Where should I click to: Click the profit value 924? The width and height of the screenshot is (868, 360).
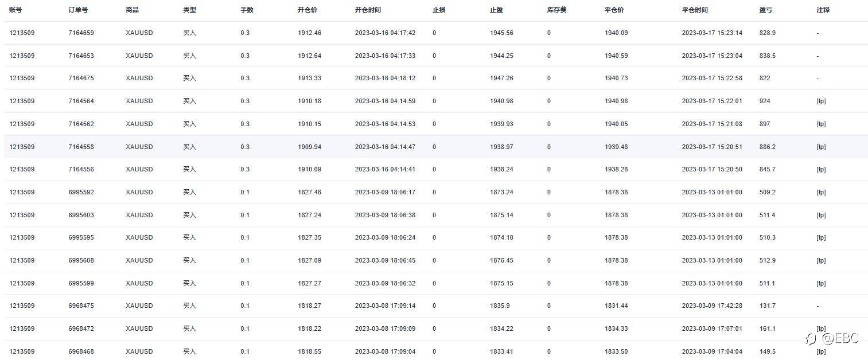764,101
